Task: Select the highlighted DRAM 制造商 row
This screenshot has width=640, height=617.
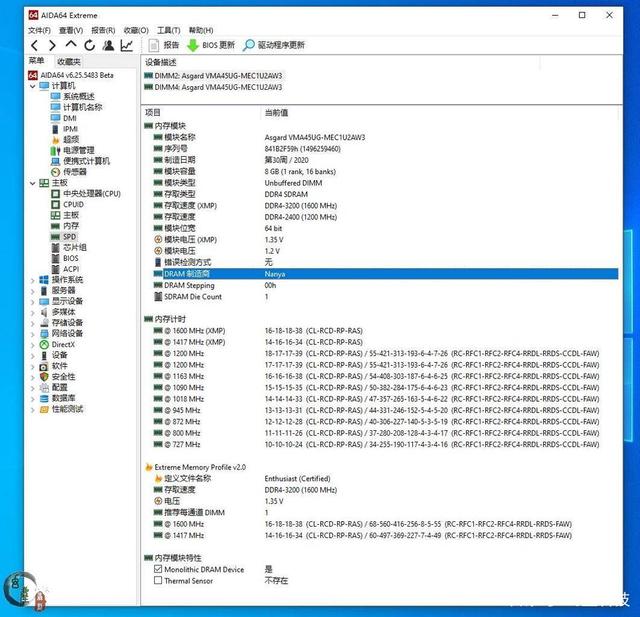Action: (385, 274)
